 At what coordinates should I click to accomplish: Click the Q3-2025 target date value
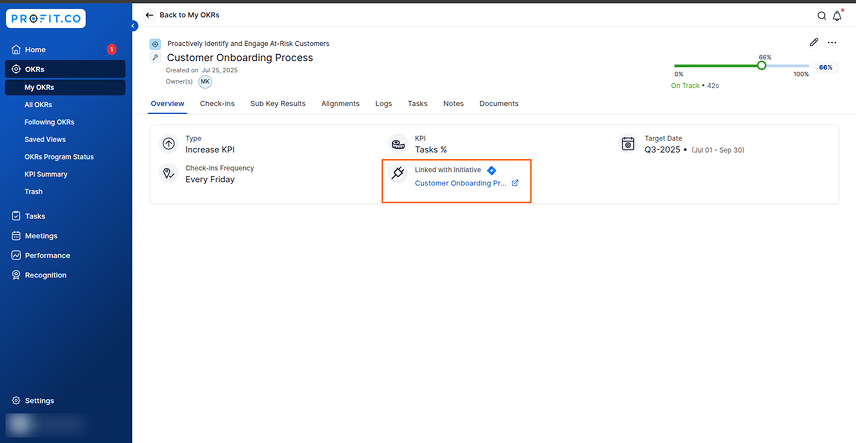[665, 150]
